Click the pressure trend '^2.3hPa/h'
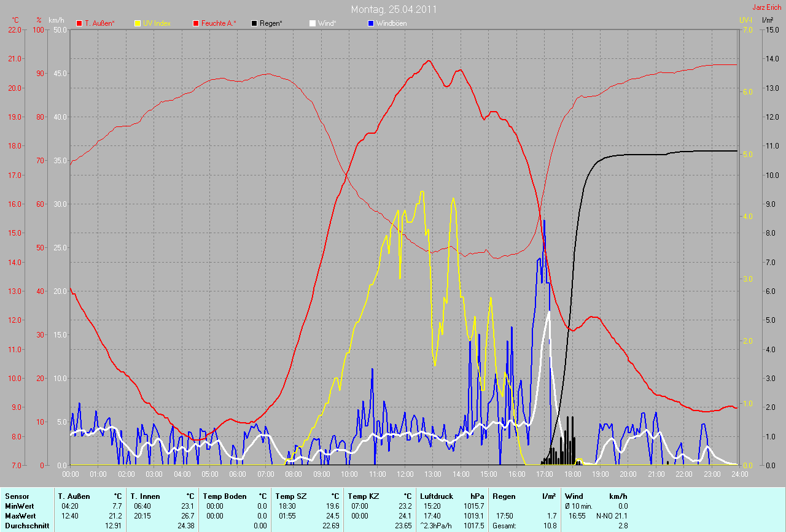 click(x=437, y=526)
